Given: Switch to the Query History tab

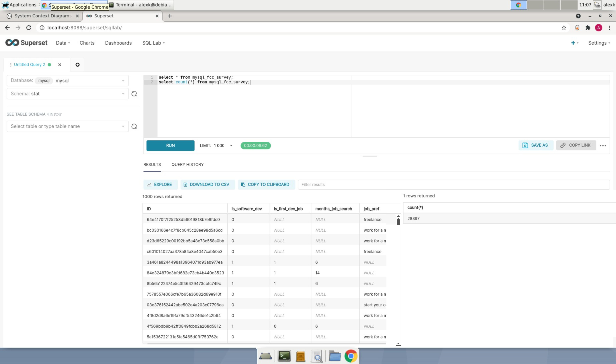Looking at the screenshot, I should click(x=187, y=164).
